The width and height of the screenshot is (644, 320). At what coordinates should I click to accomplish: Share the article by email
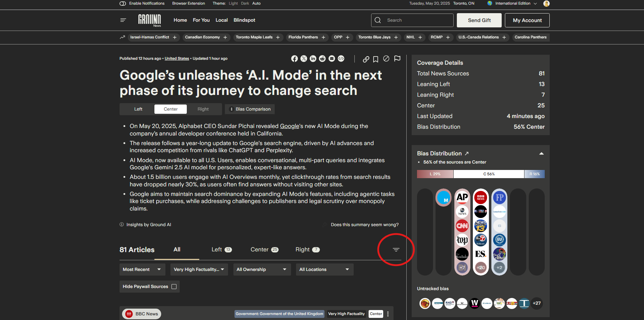pos(332,59)
